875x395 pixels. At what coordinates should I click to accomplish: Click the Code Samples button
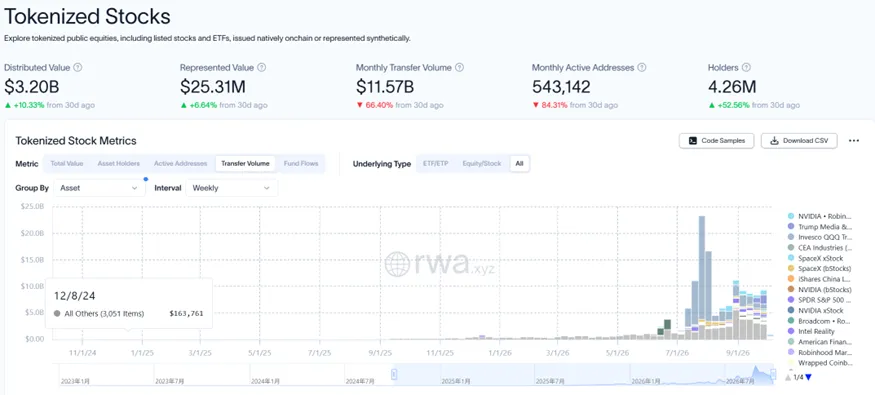[717, 141]
